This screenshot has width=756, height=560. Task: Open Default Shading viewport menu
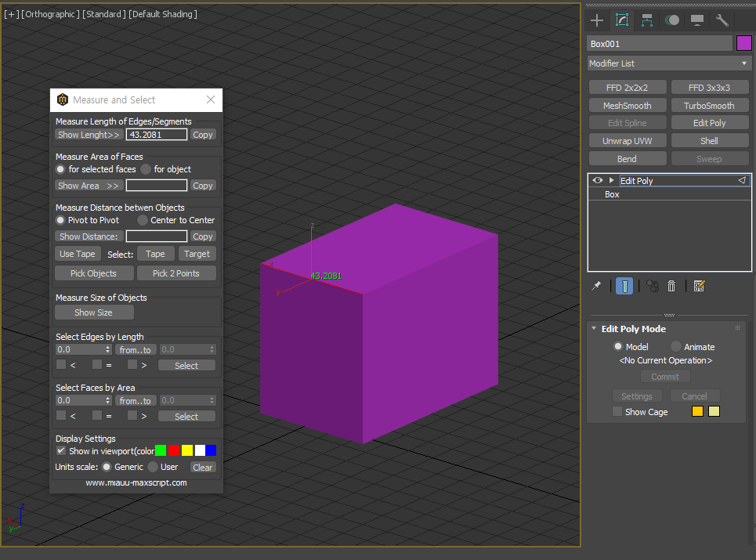pos(162,14)
